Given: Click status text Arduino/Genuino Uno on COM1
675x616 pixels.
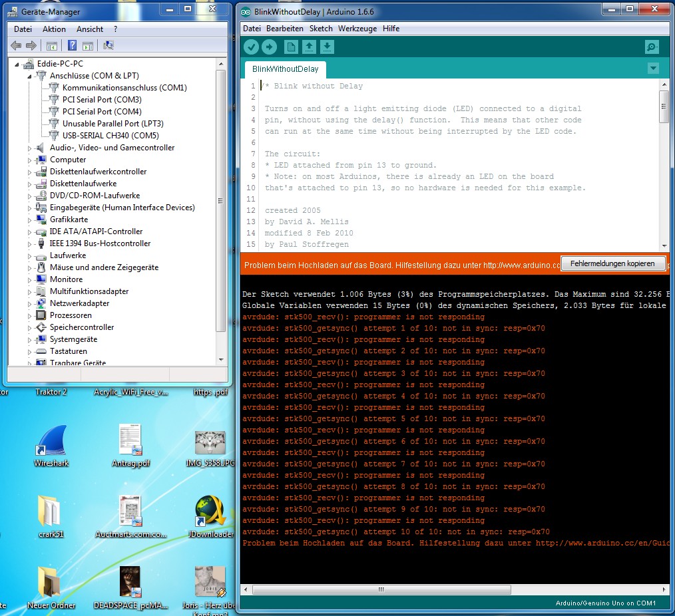Looking at the screenshot, I should pos(605,603).
